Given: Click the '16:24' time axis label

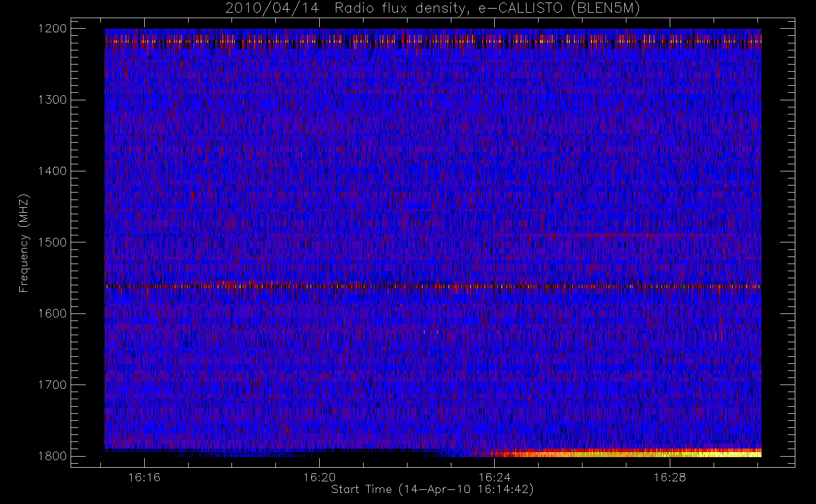Looking at the screenshot, I should click(495, 477).
